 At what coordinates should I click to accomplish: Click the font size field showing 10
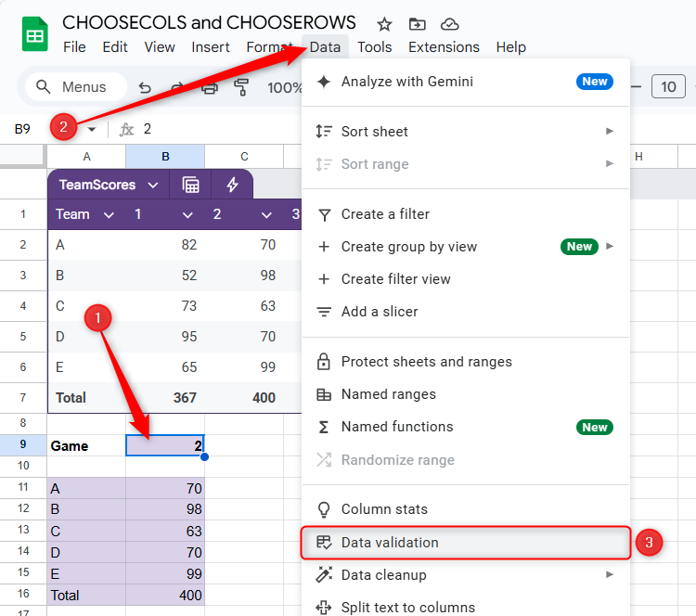pyautogui.click(x=668, y=87)
